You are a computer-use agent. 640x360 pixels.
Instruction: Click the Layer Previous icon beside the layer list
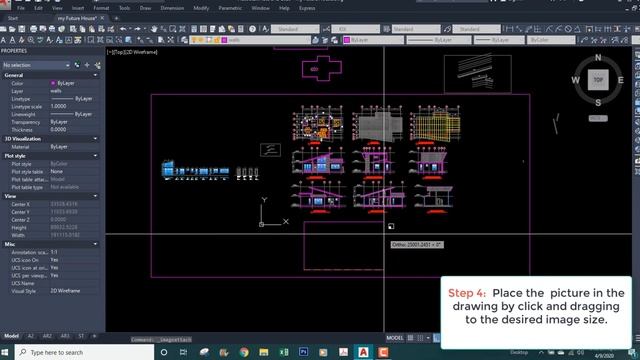[325, 40]
